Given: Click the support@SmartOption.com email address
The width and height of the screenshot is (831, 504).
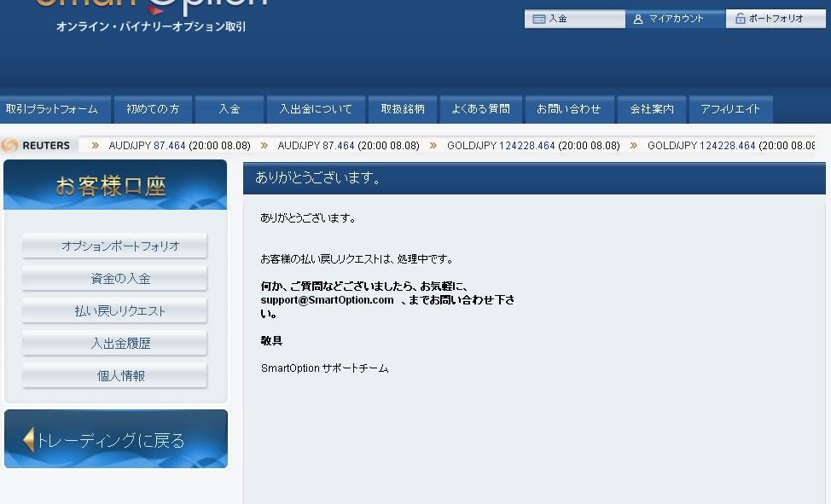Looking at the screenshot, I should click(x=327, y=300).
